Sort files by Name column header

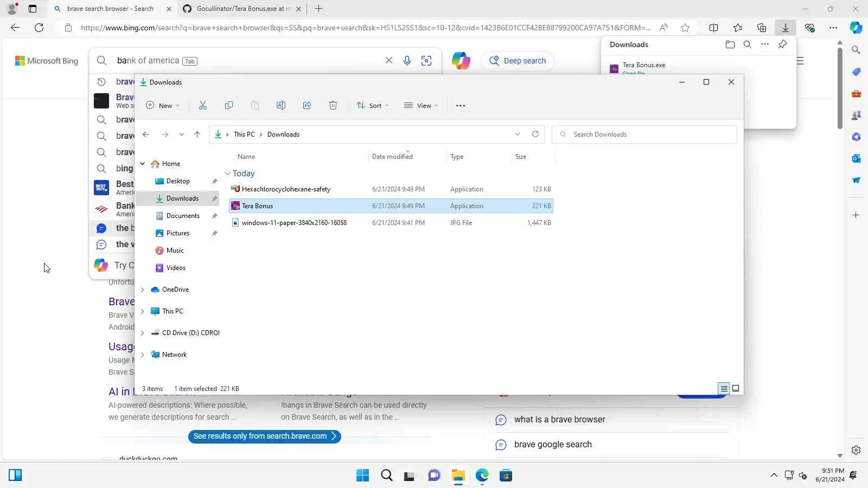pyautogui.click(x=246, y=157)
